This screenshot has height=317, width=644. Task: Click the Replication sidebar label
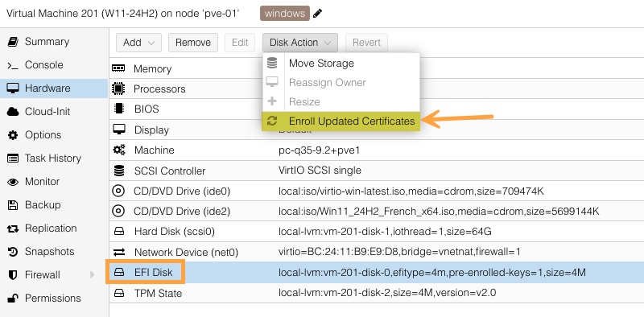tap(51, 228)
